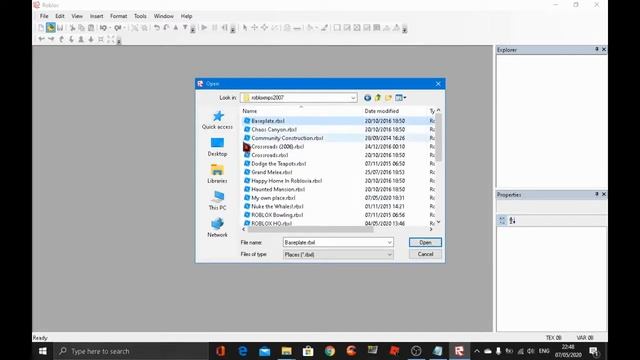Open the Format menu
Viewport: 640px width, 360px height.
(118, 16)
